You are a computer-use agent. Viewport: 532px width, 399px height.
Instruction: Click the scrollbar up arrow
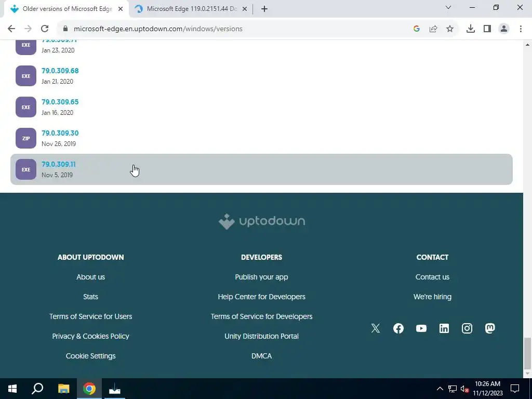pyautogui.click(x=527, y=45)
